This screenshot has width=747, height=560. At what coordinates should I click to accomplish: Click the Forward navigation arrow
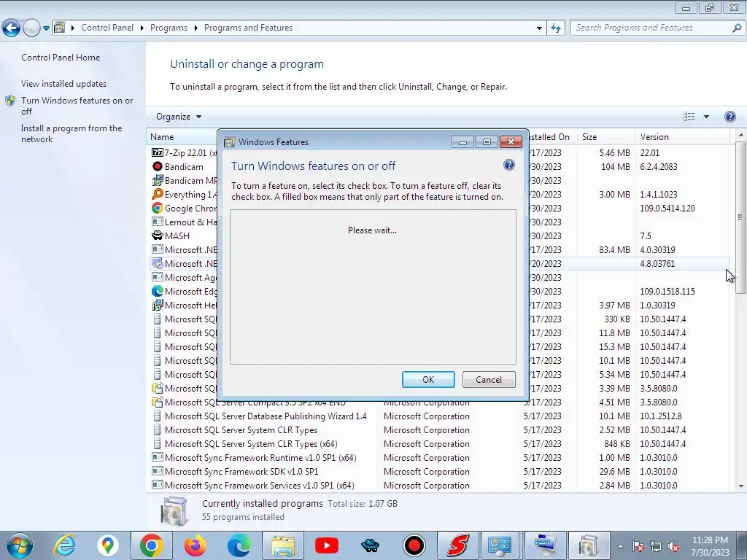(31, 28)
